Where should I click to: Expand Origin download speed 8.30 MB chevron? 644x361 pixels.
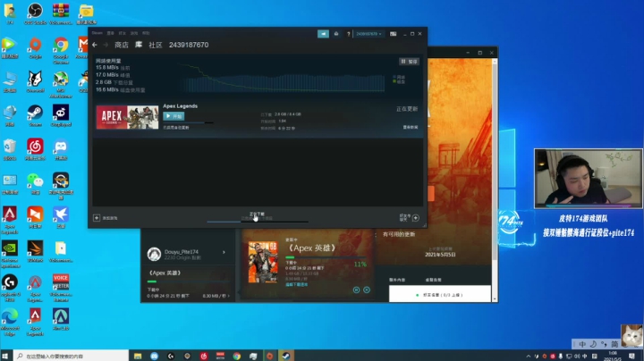click(x=228, y=296)
